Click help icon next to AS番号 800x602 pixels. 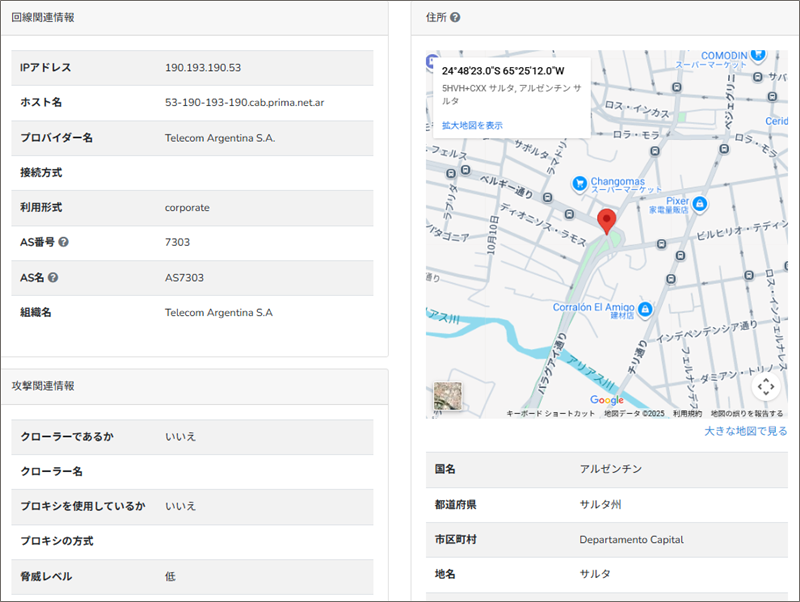64,243
